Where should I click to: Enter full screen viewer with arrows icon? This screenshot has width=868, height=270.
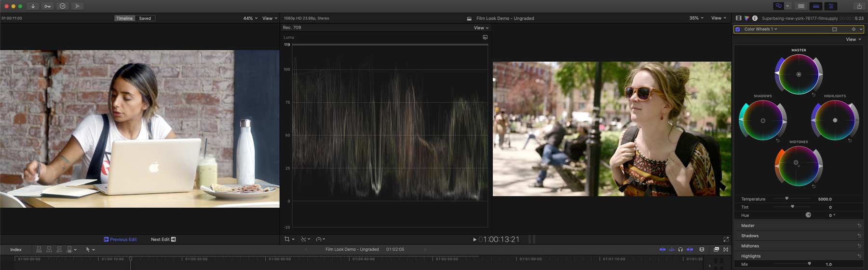[x=726, y=239]
